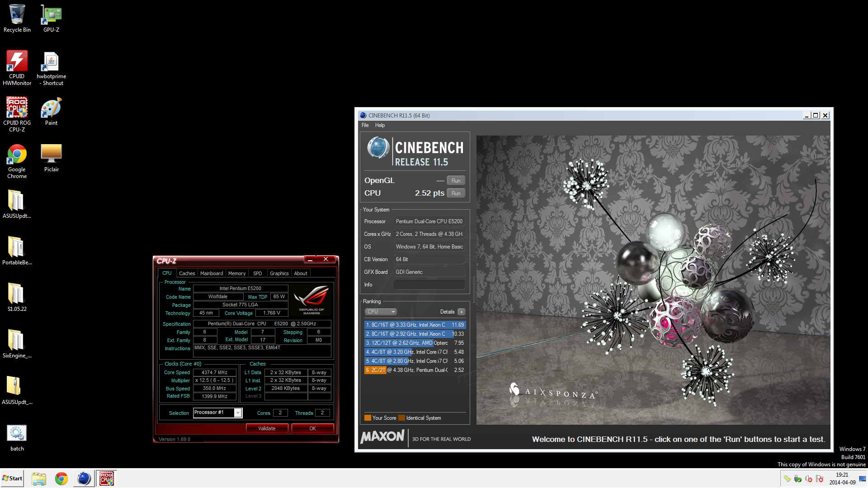The image size is (868, 488).
Task: Open the SixEngine folder icon
Action: click(x=17, y=344)
